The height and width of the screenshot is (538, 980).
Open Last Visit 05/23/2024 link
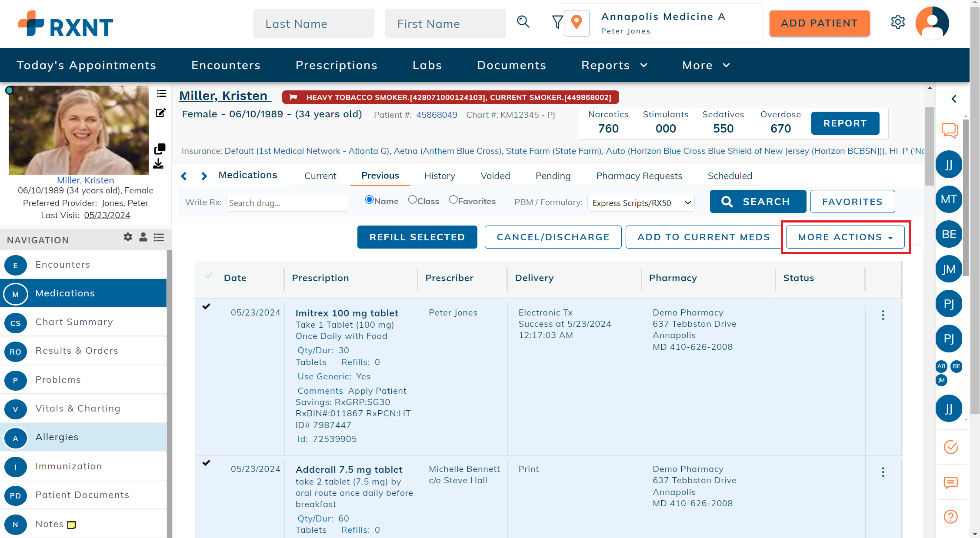107,215
